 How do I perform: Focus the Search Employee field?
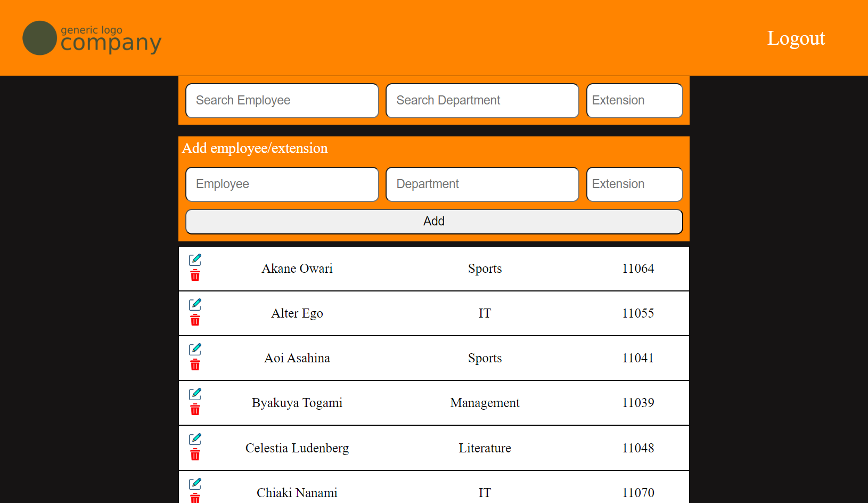tap(282, 100)
